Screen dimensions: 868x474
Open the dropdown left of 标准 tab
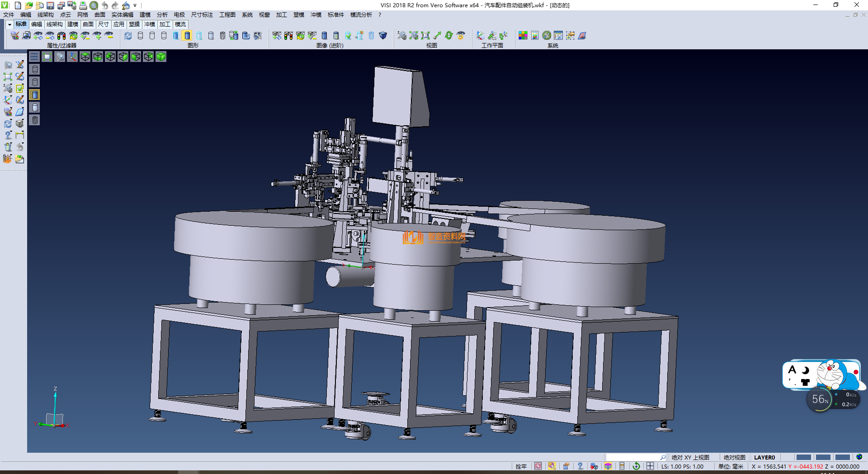tap(9, 24)
